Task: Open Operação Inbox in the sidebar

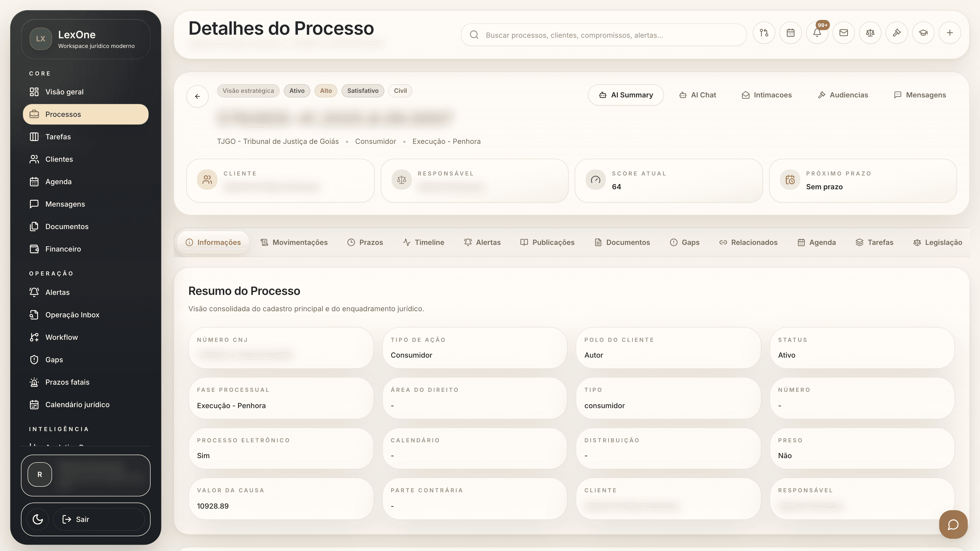Action: (72, 315)
